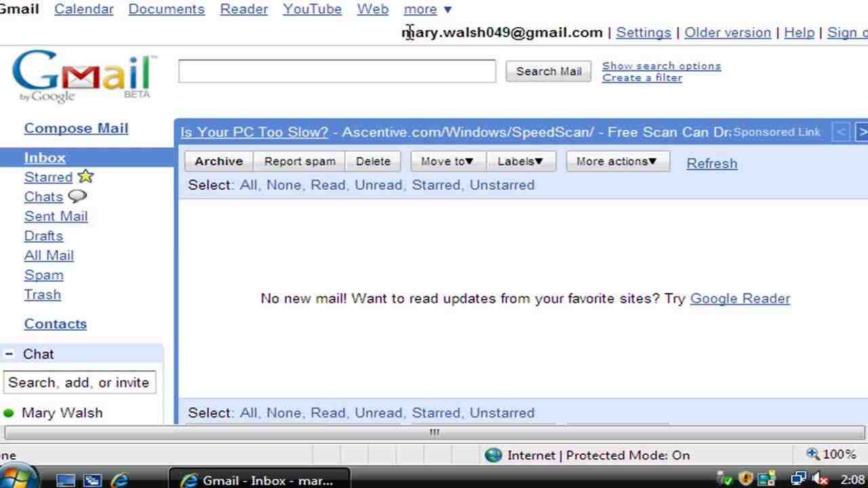Open the Sent Mail folder
This screenshot has height=488, width=868.
56,216
